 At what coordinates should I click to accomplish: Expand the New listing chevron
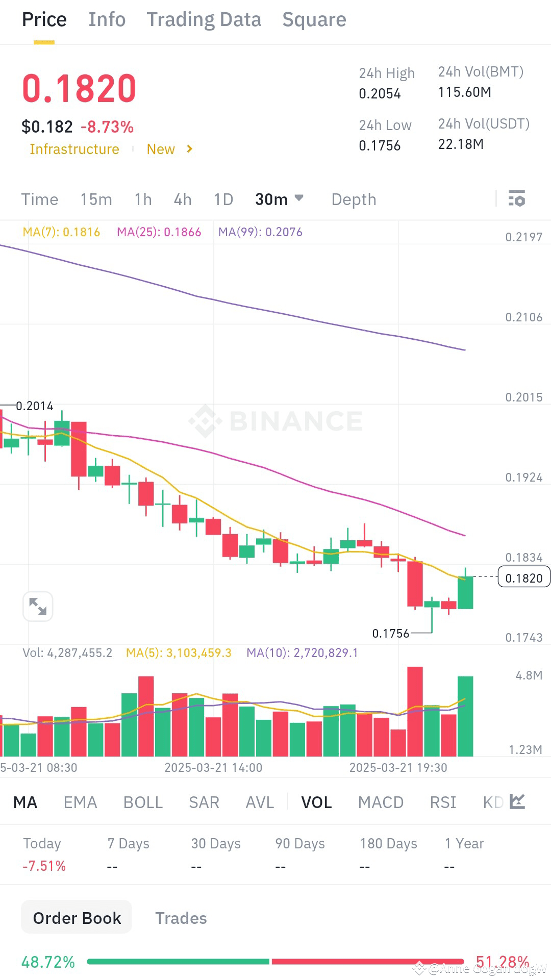(x=189, y=149)
